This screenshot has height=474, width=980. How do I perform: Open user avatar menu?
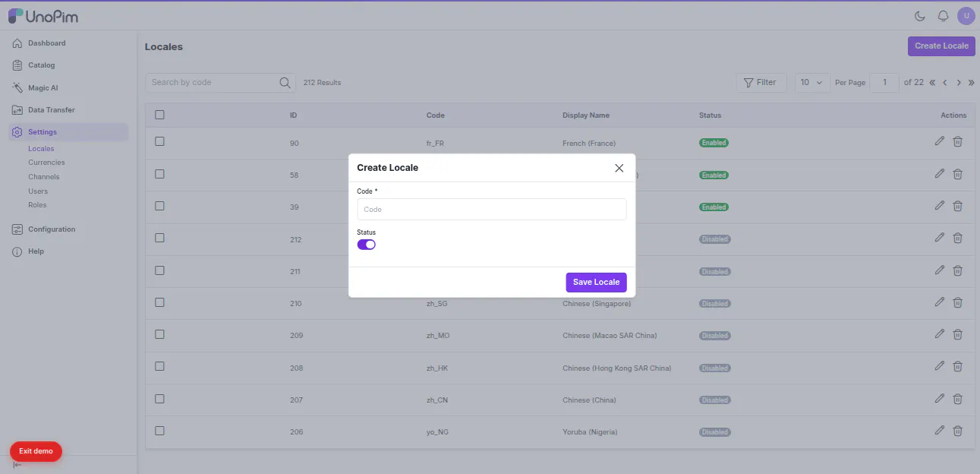point(966,16)
